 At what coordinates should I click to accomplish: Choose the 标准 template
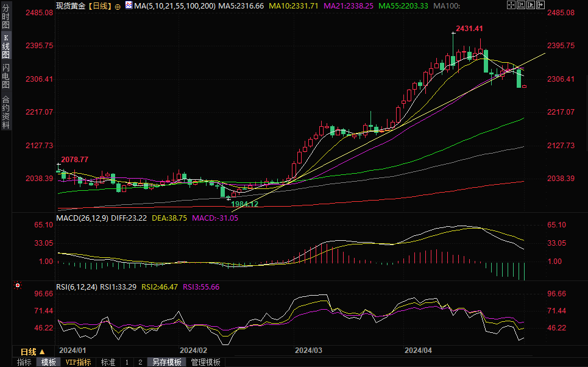point(108,362)
